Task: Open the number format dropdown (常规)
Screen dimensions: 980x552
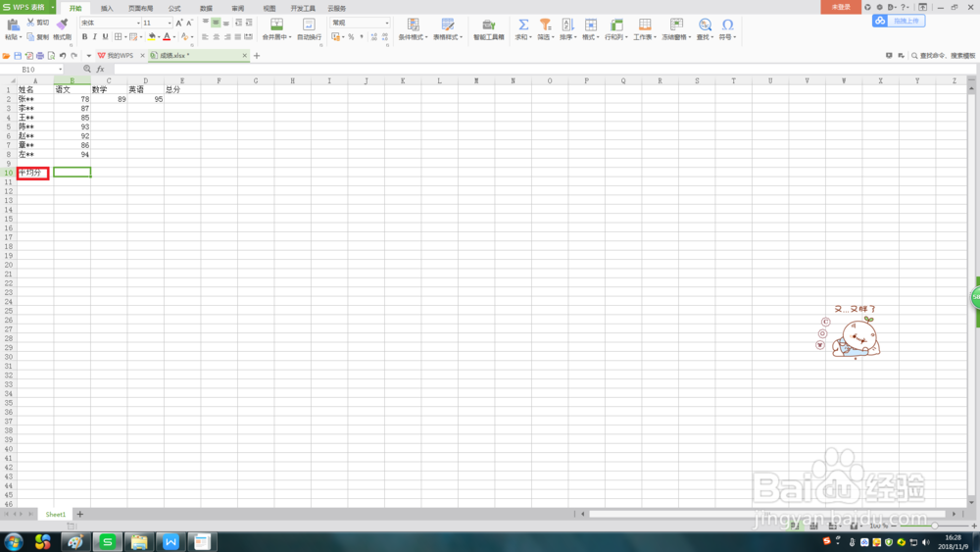Action: (387, 24)
